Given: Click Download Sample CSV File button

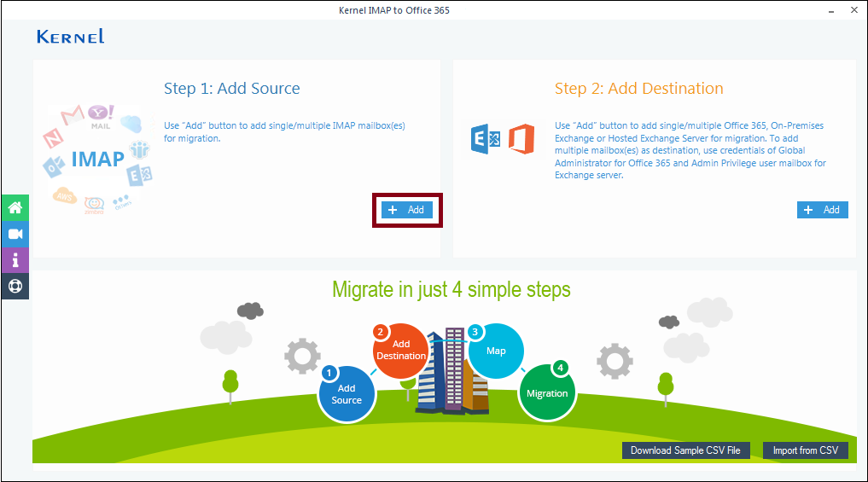Looking at the screenshot, I should tap(686, 450).
